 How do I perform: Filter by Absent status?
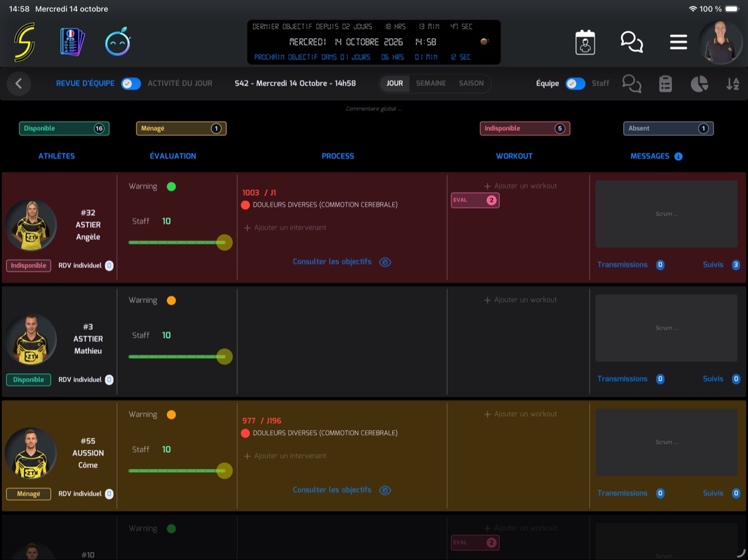click(668, 128)
